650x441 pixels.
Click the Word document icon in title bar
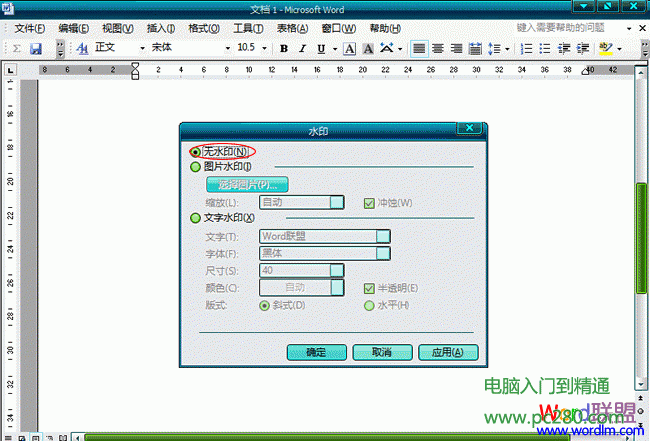click(7, 8)
